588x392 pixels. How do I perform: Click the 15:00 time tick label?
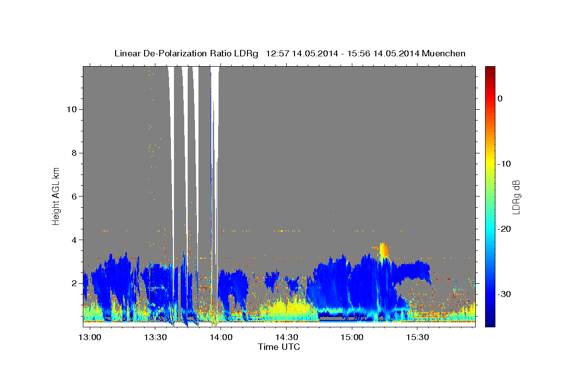tap(352, 337)
